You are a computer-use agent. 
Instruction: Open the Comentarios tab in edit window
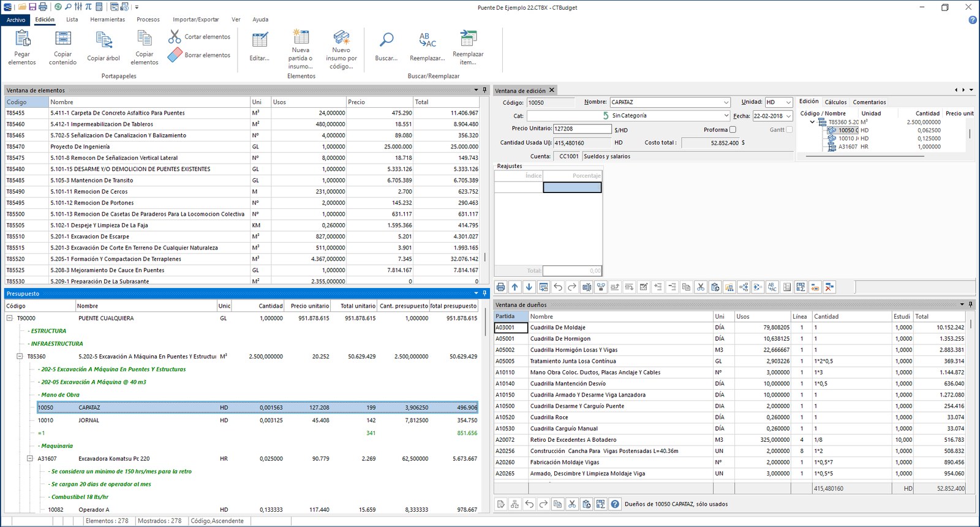point(869,102)
